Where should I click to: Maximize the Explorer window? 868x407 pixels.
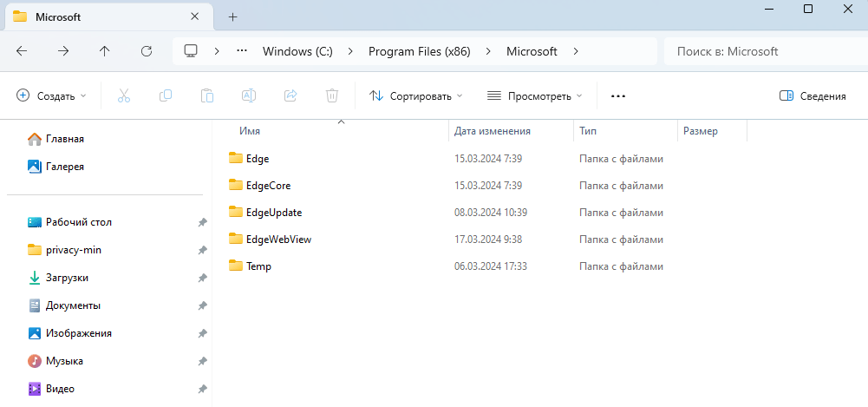(x=807, y=9)
